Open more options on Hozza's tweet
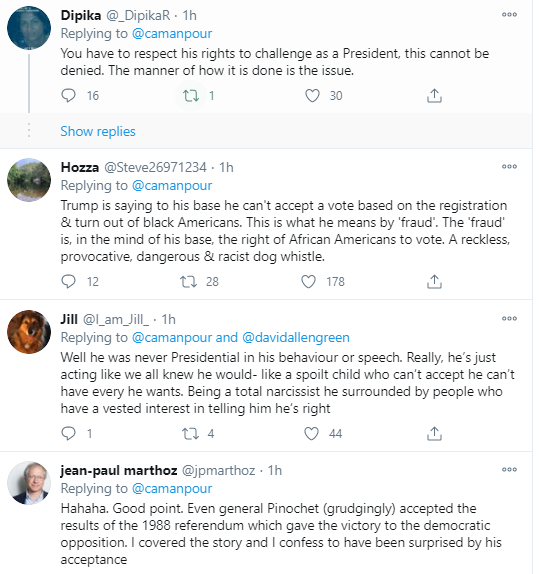The height and width of the screenshot is (574, 539). coord(509,167)
